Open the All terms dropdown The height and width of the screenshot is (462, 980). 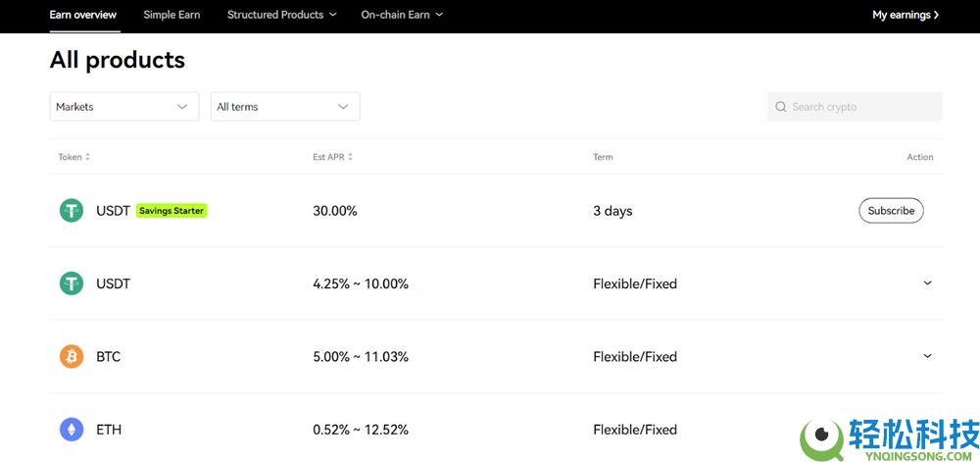pyautogui.click(x=284, y=107)
